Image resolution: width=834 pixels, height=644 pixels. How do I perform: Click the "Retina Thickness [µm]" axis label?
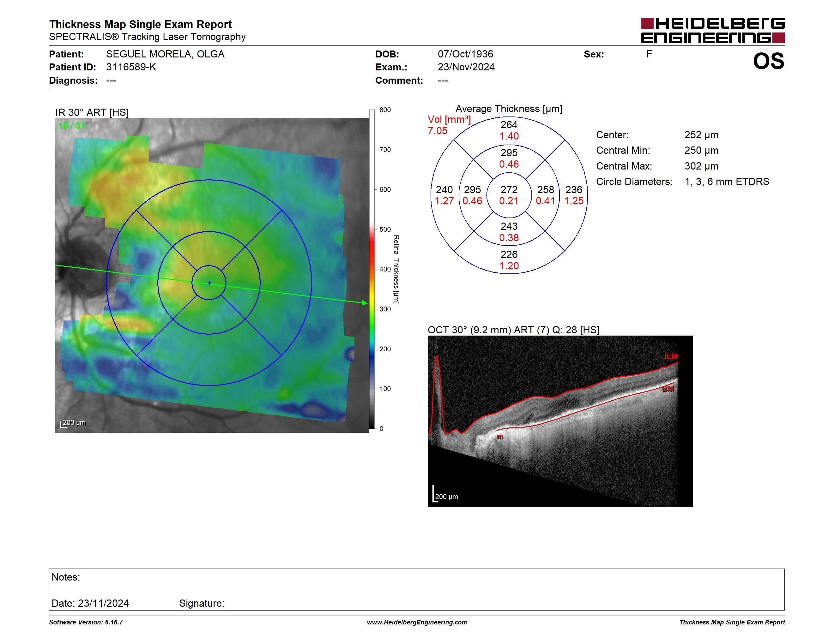click(396, 269)
